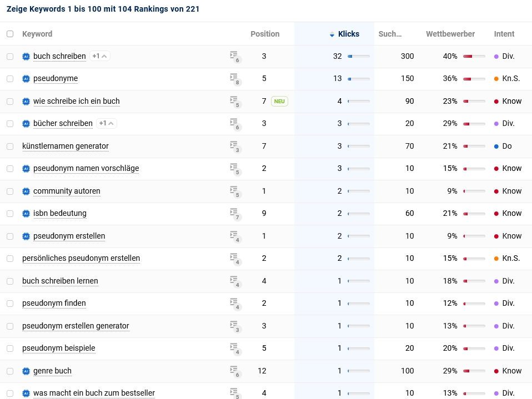Click the link "buch schreiben lernen"
Image resolution: width=532 pixels, height=399 pixels.
tap(60, 281)
